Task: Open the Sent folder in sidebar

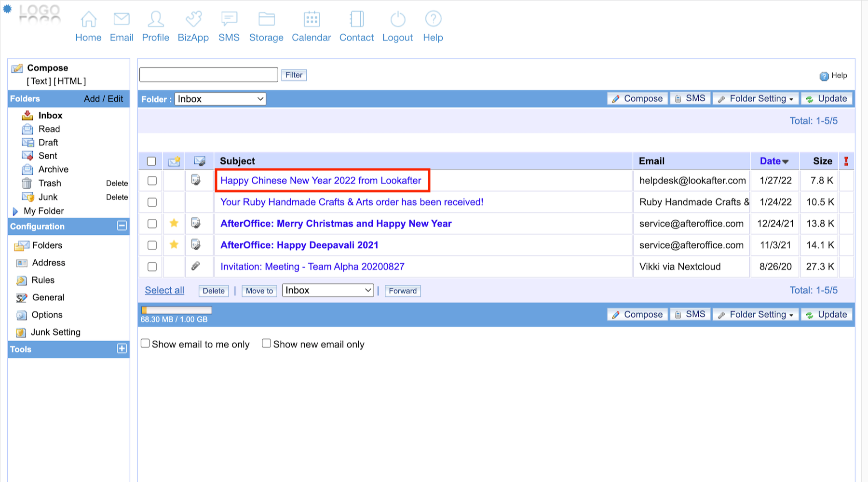Action: pos(48,156)
